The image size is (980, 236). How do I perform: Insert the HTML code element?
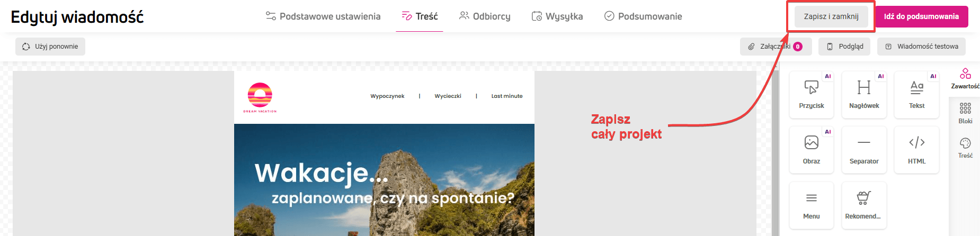click(916, 150)
